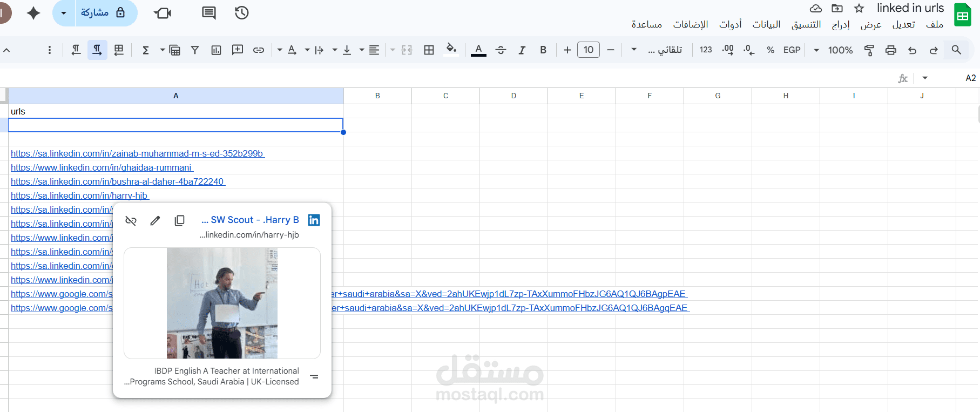Open the text color picker
This screenshot has width=980, height=412.
click(x=478, y=50)
